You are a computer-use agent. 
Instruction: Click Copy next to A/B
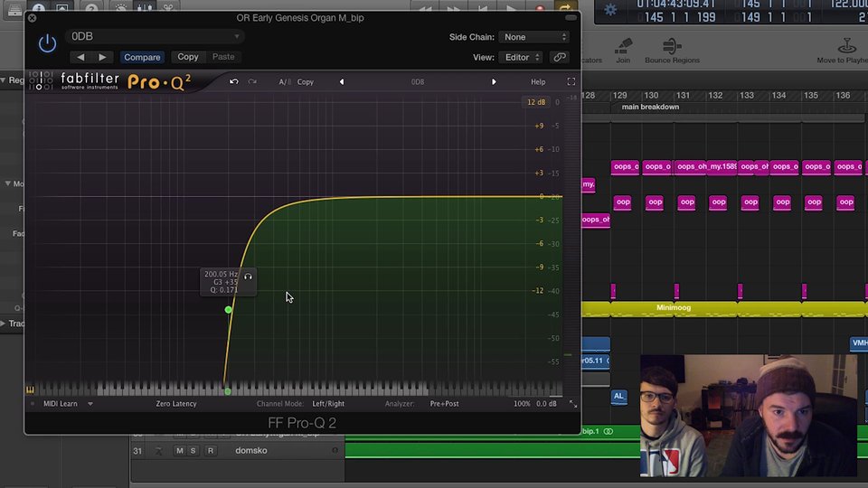click(x=306, y=82)
